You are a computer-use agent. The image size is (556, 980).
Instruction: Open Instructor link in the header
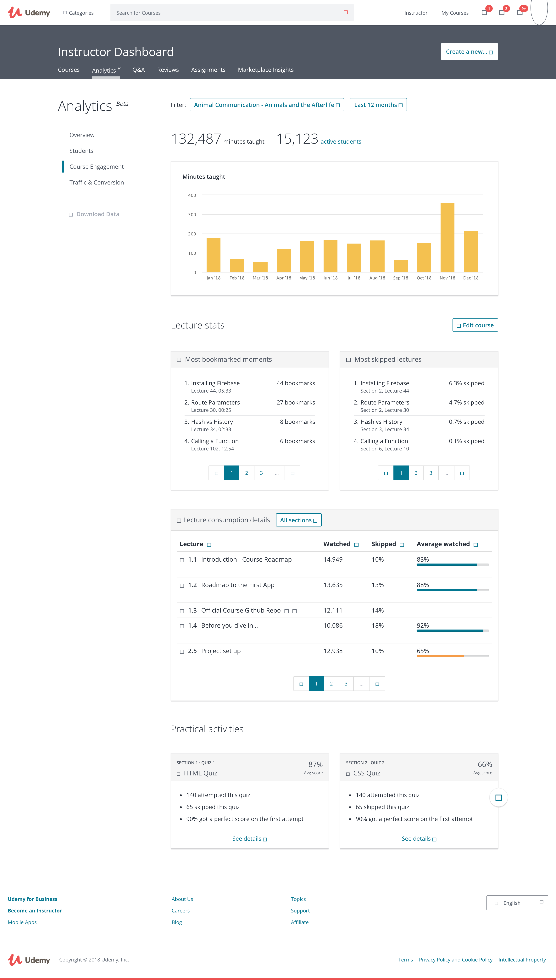coord(416,13)
